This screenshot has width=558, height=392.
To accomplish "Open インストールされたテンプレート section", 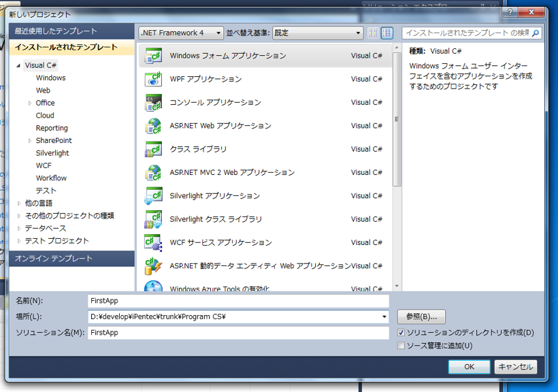I will tap(72, 48).
